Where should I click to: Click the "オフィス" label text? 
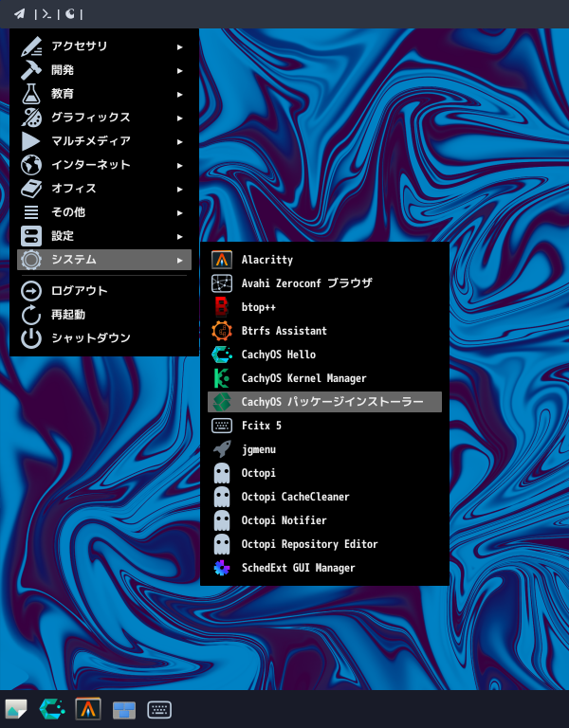tap(74, 189)
